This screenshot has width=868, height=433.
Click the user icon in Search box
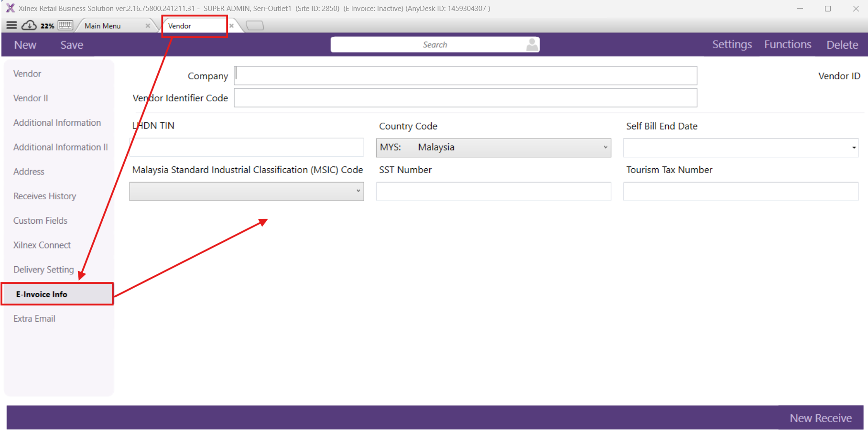(x=532, y=44)
